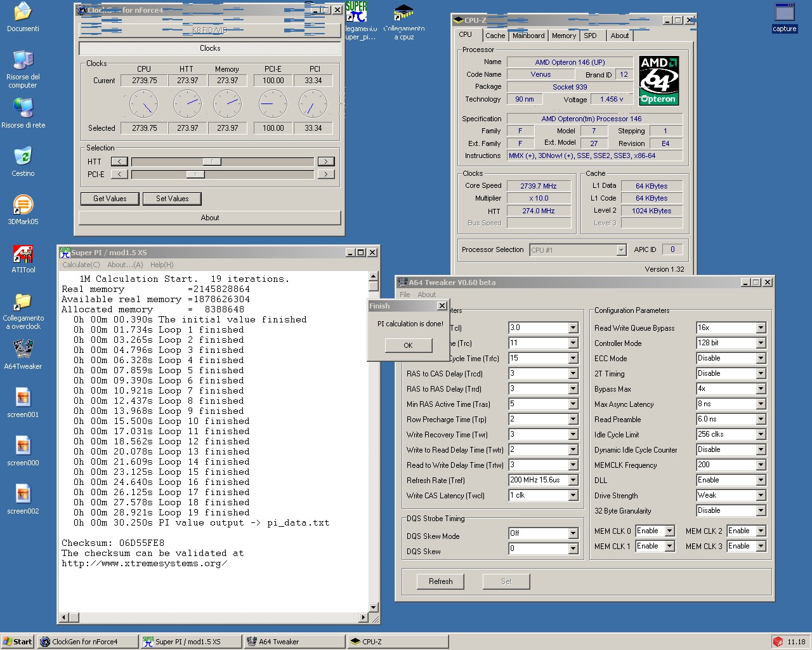Viewport: 812px width, 650px height.
Task: Click Refresh in A64 Tweaker
Action: pyautogui.click(x=441, y=581)
